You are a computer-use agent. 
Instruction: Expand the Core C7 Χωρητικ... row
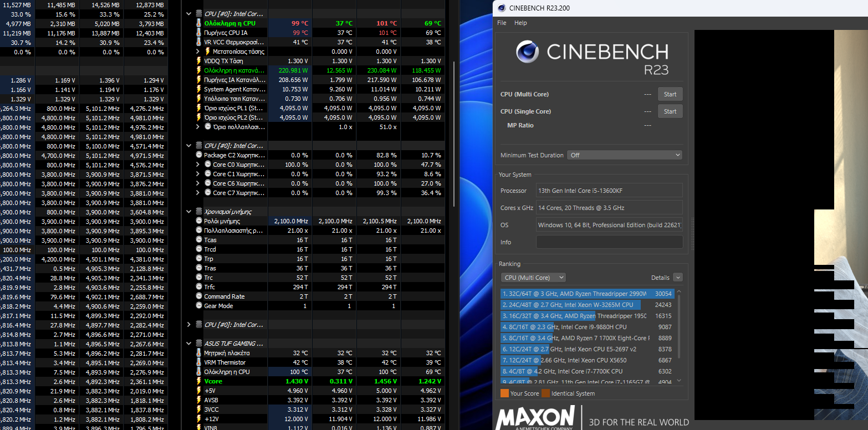click(198, 193)
